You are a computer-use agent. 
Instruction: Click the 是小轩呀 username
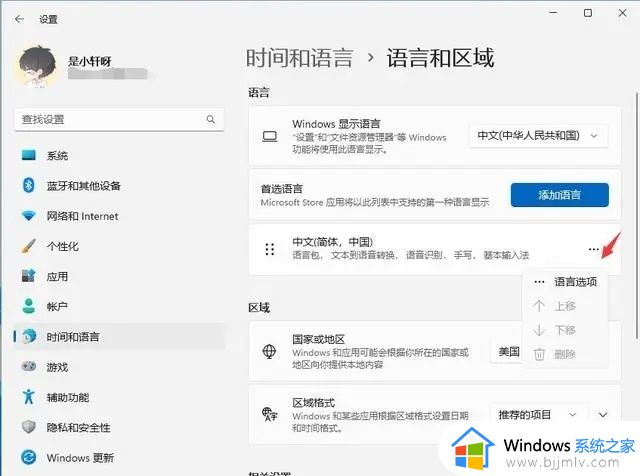[x=89, y=61]
